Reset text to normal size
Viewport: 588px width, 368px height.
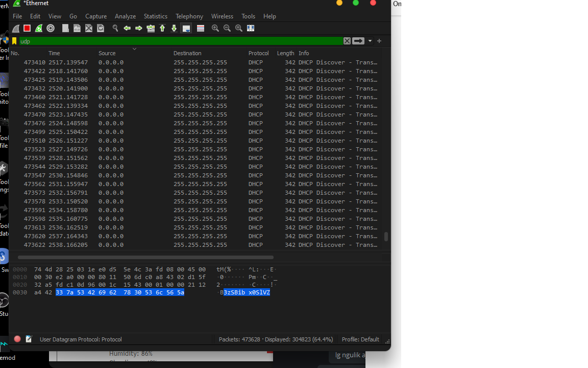pyautogui.click(x=238, y=28)
